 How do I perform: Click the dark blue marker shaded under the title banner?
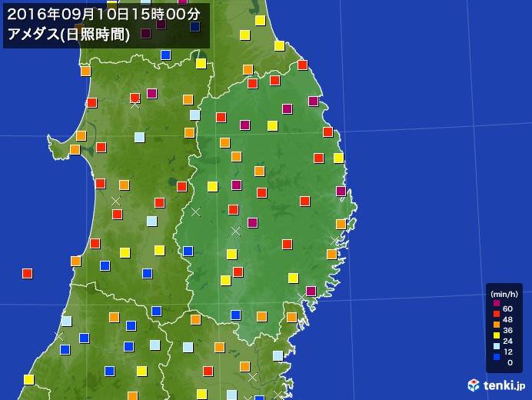[195, 26]
